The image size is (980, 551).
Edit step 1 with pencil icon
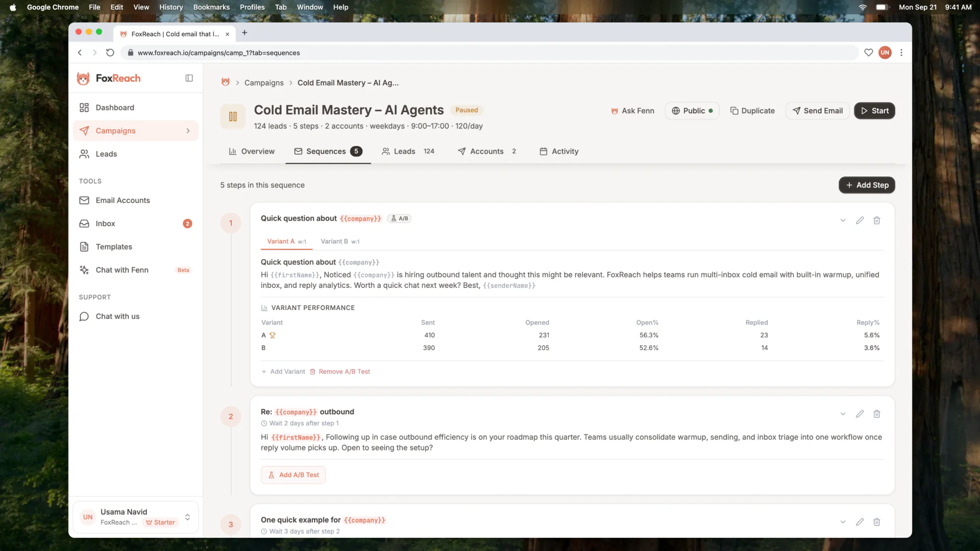click(x=859, y=220)
